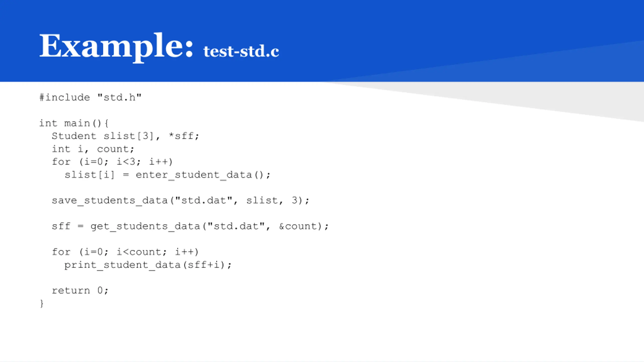The height and width of the screenshot is (362, 644).
Task: Click the 'print_student_data(sff+i);' line
Action: click(148, 265)
